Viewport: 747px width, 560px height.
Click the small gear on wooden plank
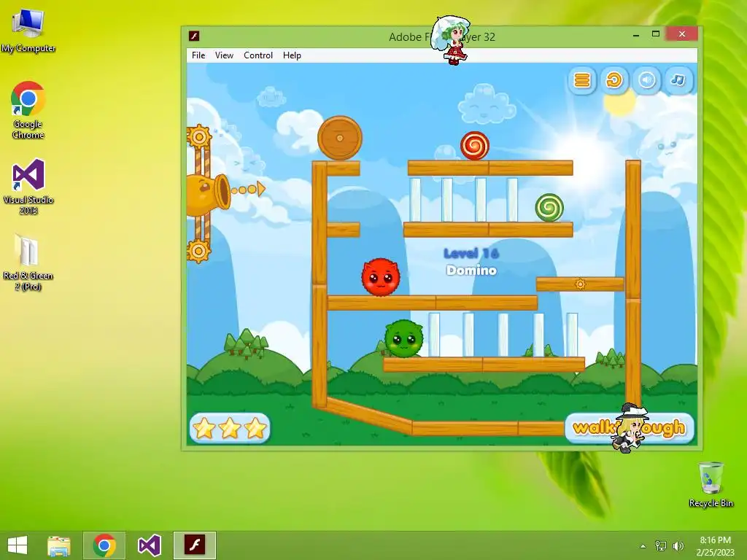click(x=580, y=284)
